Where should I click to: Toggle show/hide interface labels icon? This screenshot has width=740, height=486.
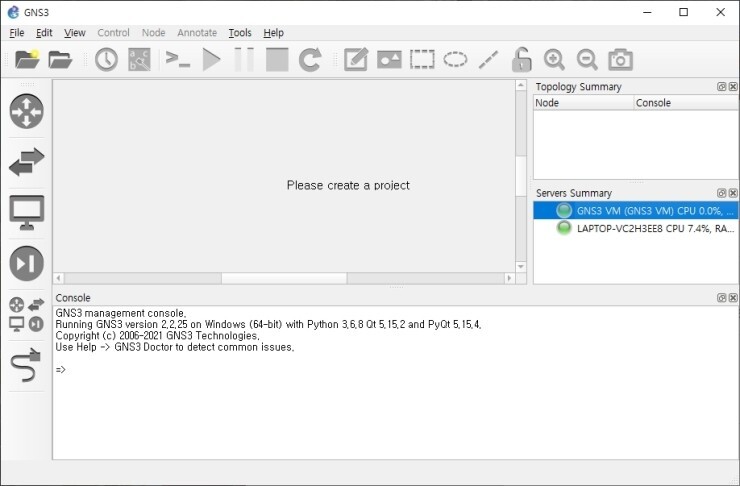coord(139,60)
